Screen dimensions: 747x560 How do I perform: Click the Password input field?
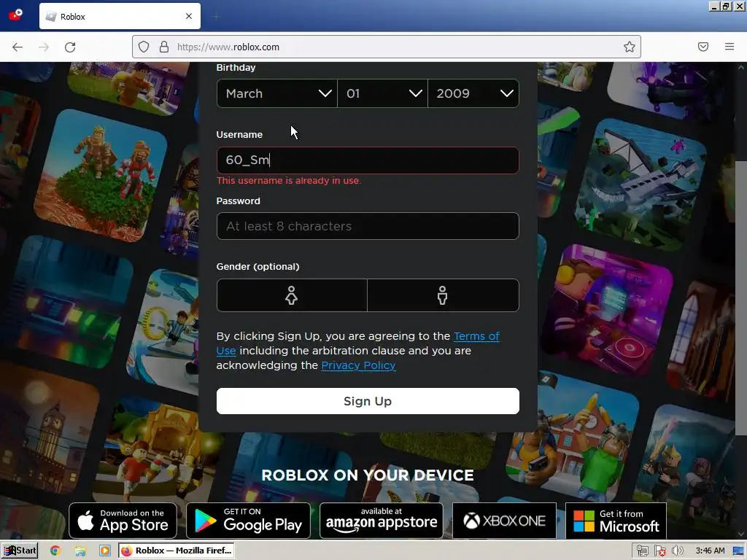[x=368, y=226]
